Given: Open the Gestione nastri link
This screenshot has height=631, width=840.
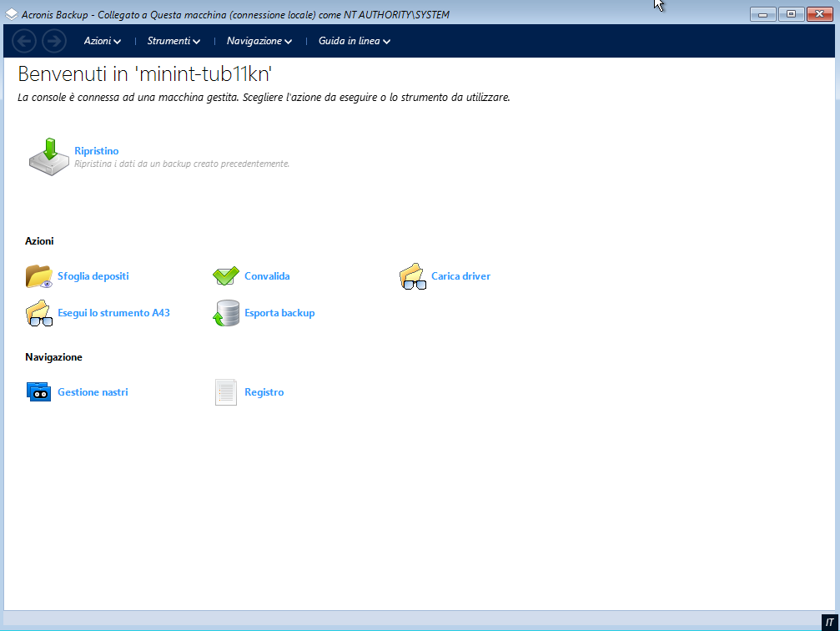Looking at the screenshot, I should click(x=93, y=392).
